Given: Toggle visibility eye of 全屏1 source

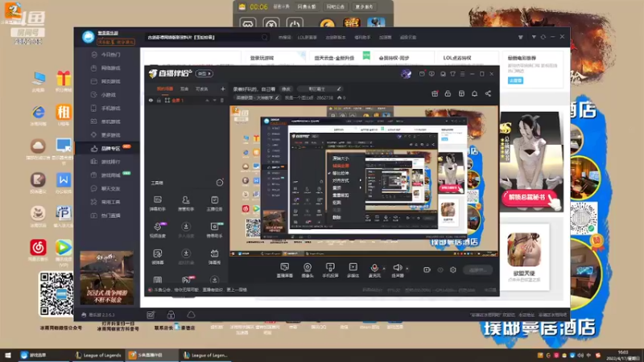Looking at the screenshot, I should click(x=151, y=100).
